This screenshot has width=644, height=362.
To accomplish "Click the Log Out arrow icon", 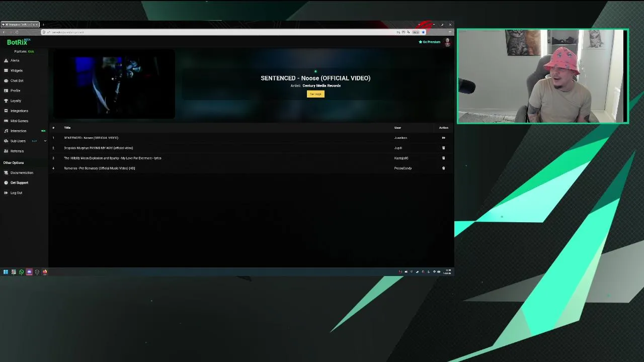I will click(6, 193).
